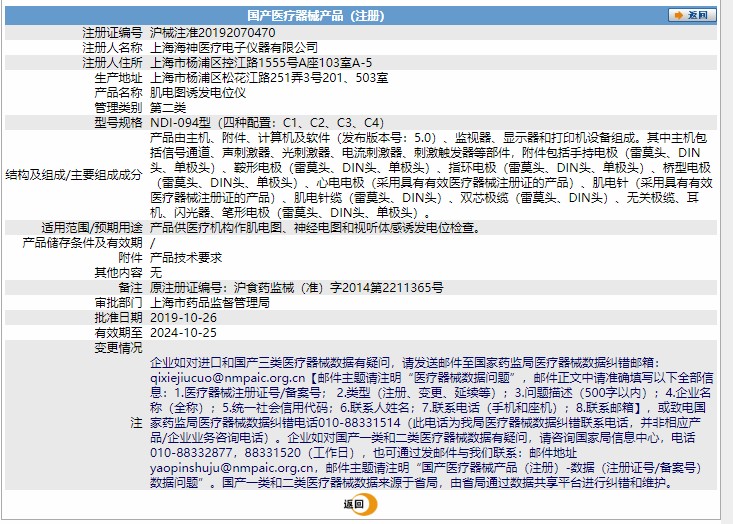Click the email yaopinshuju@nmpaic.org.cn

(x=231, y=467)
